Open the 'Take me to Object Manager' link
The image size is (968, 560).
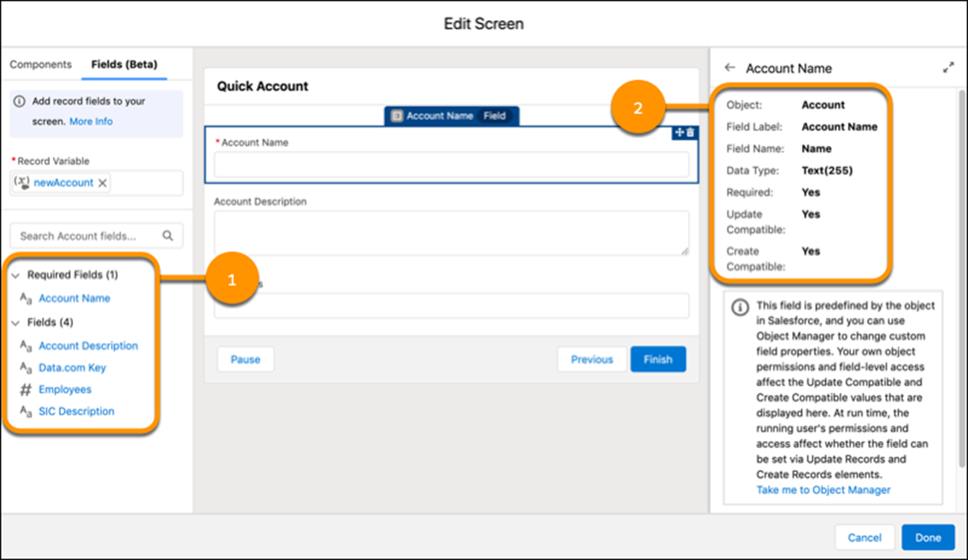[823, 489]
